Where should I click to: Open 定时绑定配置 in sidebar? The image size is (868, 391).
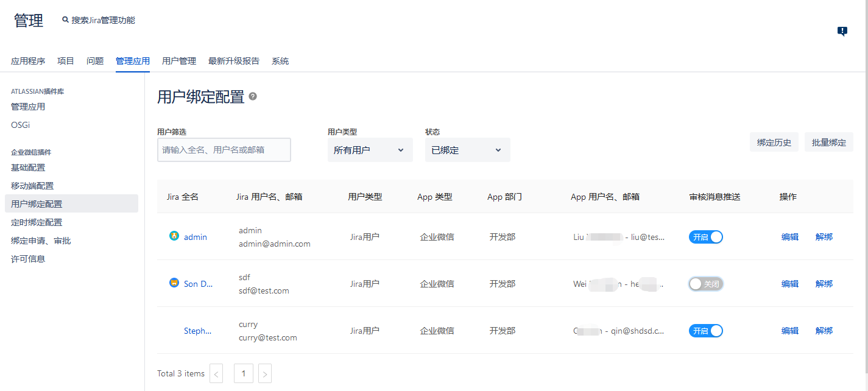point(37,222)
